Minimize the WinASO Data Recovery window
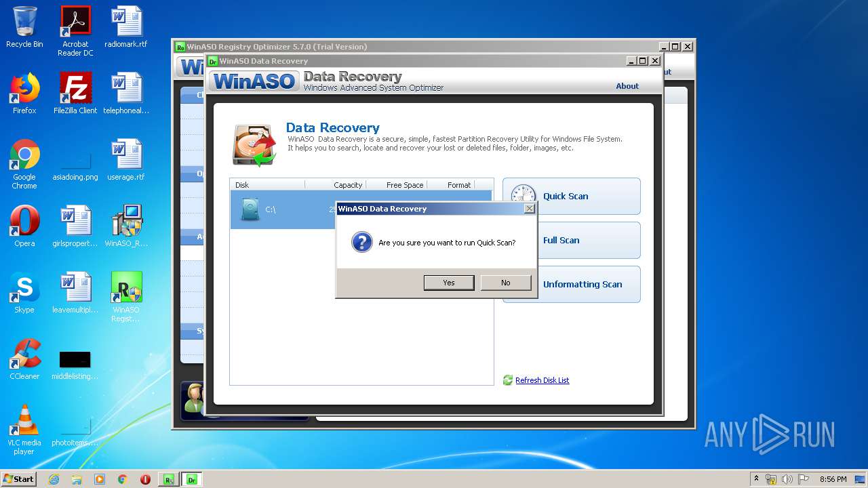The width and height of the screenshot is (868, 488). 631,61
